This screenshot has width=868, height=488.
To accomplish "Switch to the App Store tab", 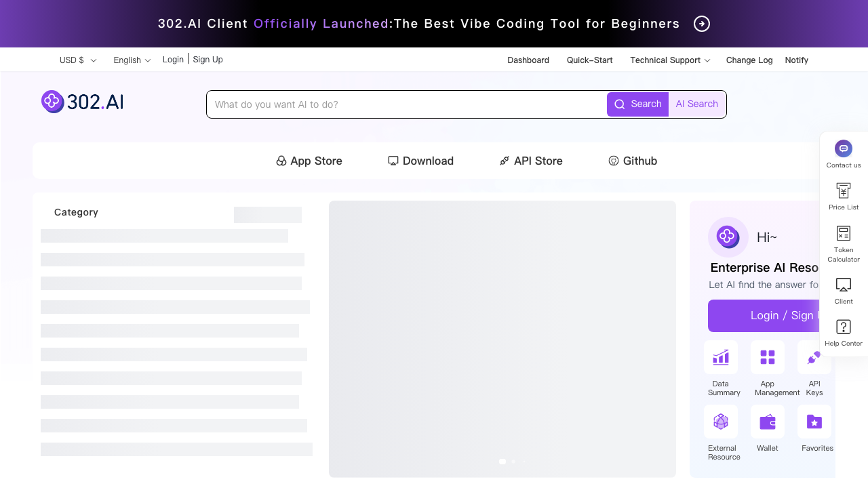I will tap(309, 161).
